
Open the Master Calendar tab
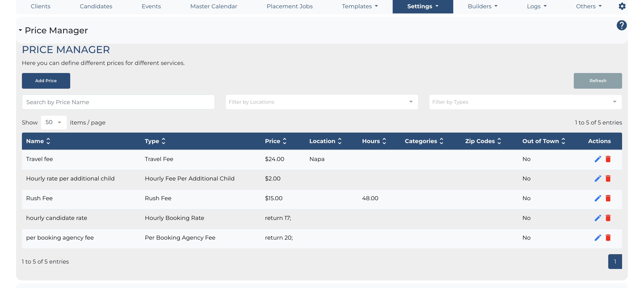pyautogui.click(x=214, y=6)
